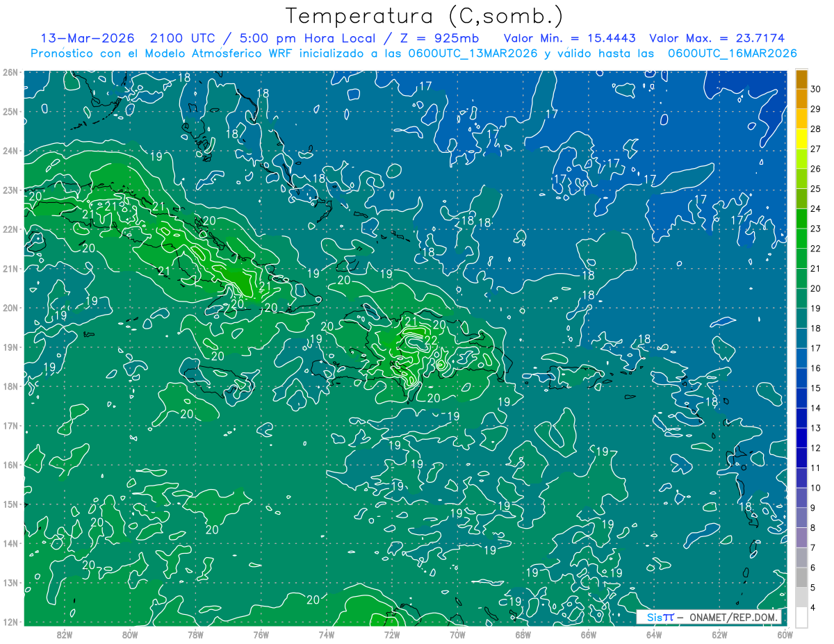Click the "24N" latitude label
Screen dimensions: 834x644
tap(10, 151)
